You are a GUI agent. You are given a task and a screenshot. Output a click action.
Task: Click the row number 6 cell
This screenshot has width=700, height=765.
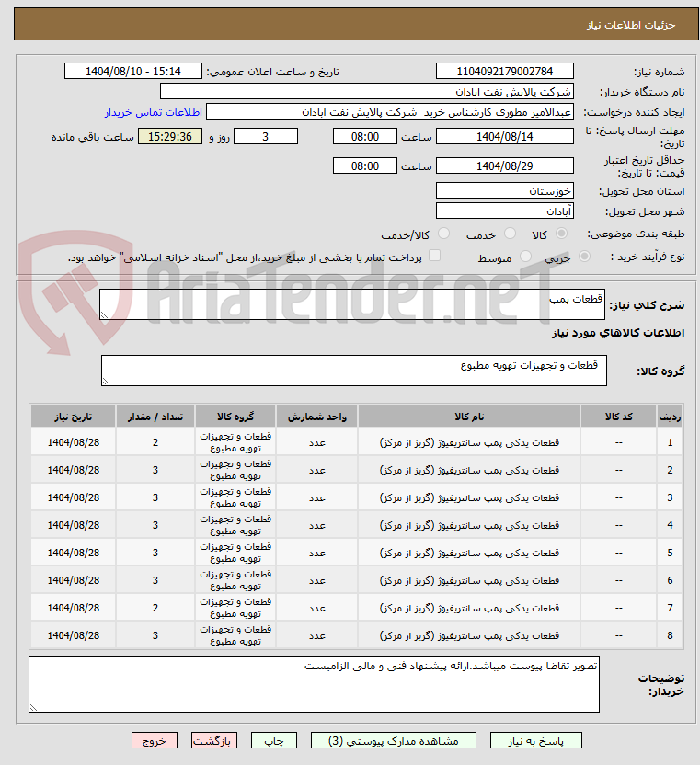coord(670,580)
